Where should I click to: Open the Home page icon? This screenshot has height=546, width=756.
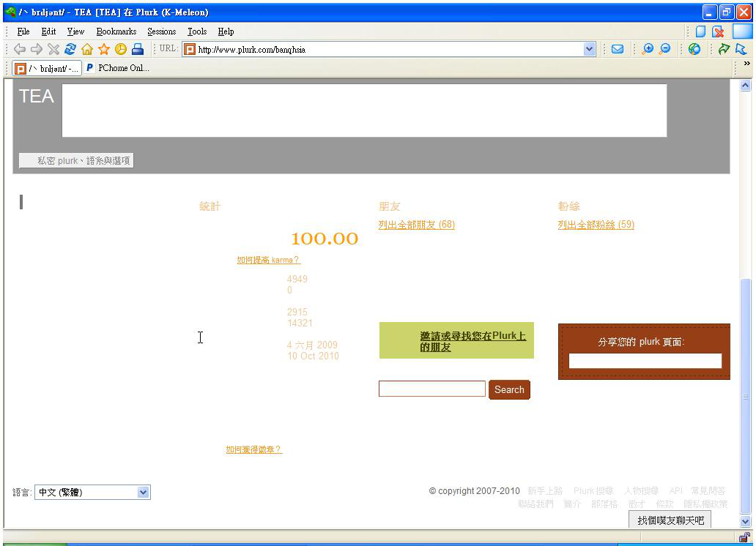click(87, 49)
